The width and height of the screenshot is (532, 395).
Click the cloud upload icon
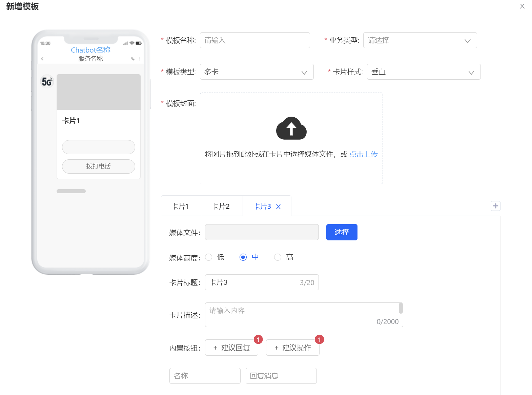(x=291, y=128)
